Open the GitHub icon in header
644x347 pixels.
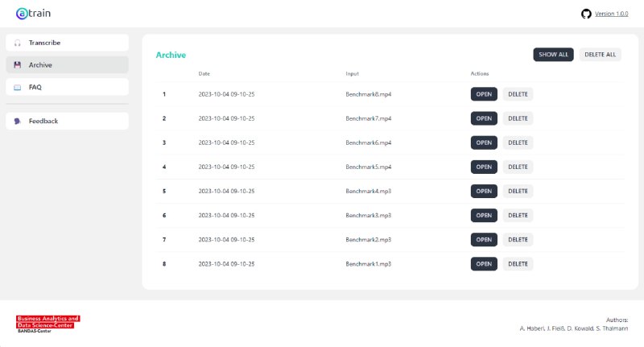tap(586, 14)
